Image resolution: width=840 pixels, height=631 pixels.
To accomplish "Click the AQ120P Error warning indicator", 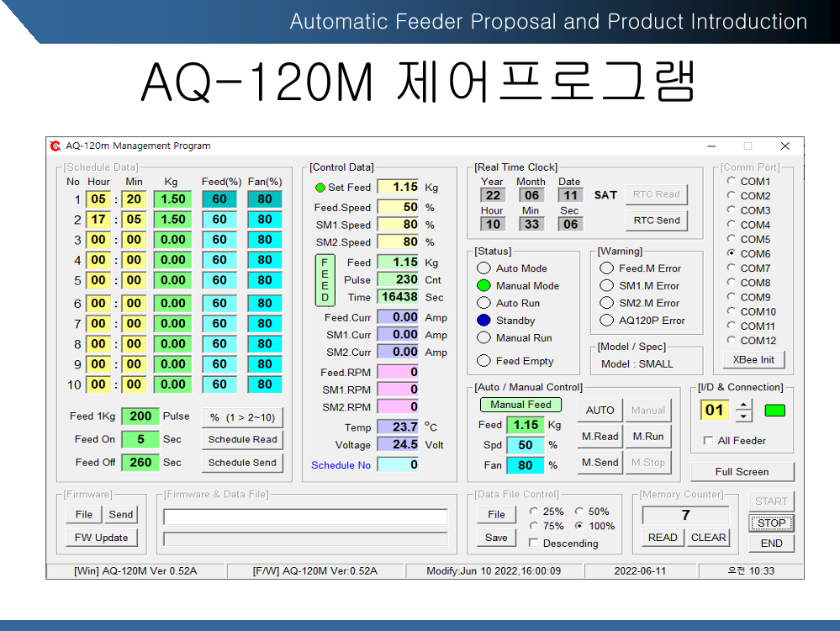I will point(606,321).
